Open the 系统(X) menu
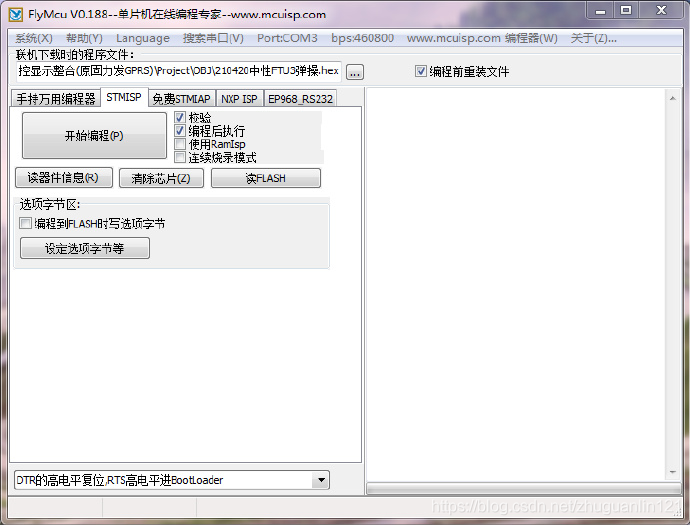The height and width of the screenshot is (525, 690). point(34,38)
